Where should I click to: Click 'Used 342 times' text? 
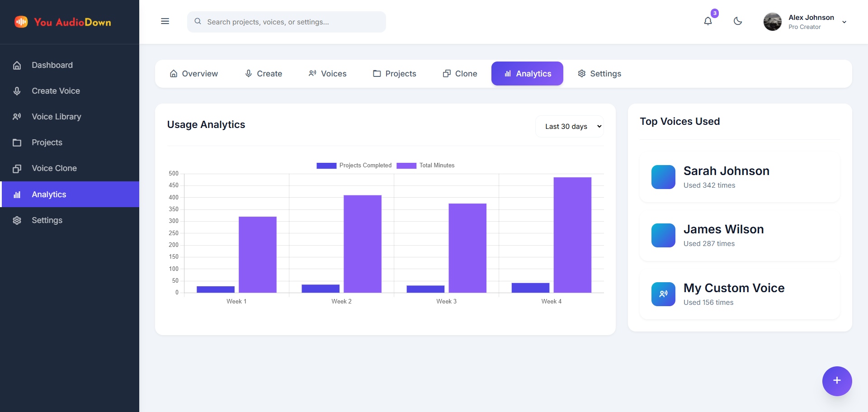(x=709, y=185)
